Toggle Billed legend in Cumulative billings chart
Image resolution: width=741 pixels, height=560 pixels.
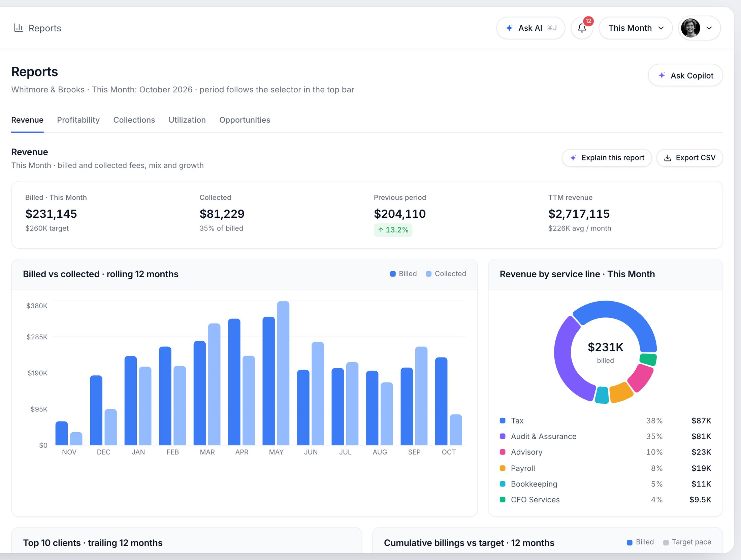tap(640, 542)
